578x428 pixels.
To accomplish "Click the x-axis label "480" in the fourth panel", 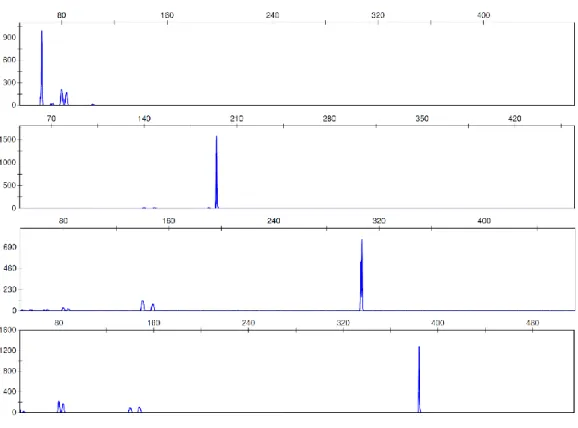I will click(x=533, y=323).
